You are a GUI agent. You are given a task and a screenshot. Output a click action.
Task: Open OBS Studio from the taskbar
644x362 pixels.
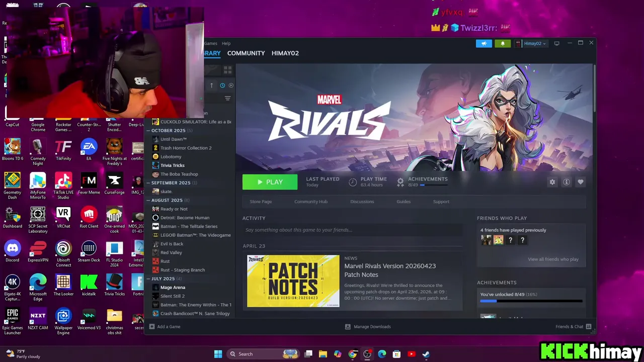(367, 354)
